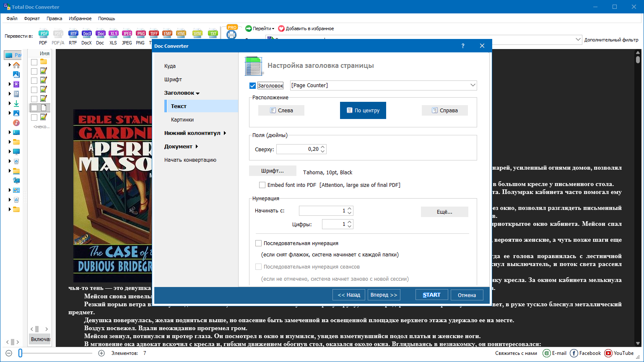Click the Сверху margin input field
This screenshot has width=644, height=362.
[298, 149]
